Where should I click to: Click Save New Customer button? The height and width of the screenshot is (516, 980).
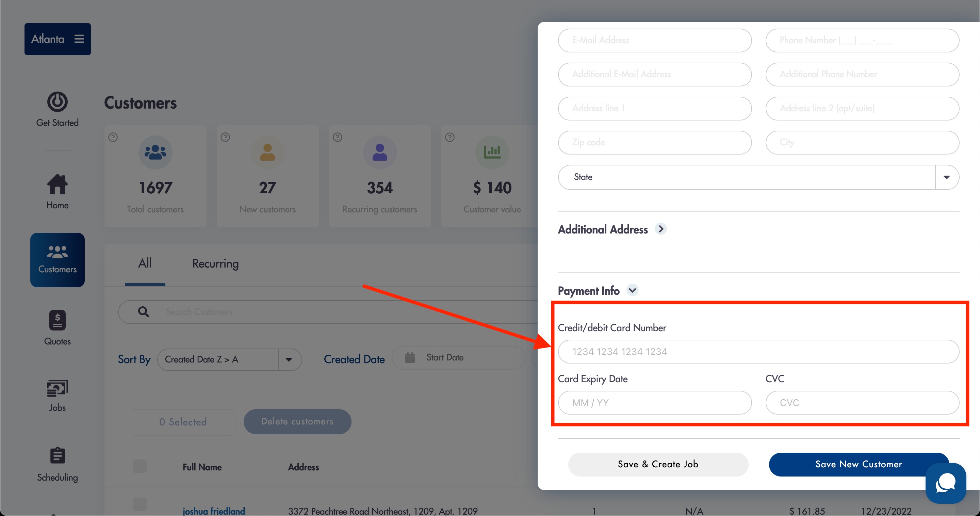pos(859,464)
